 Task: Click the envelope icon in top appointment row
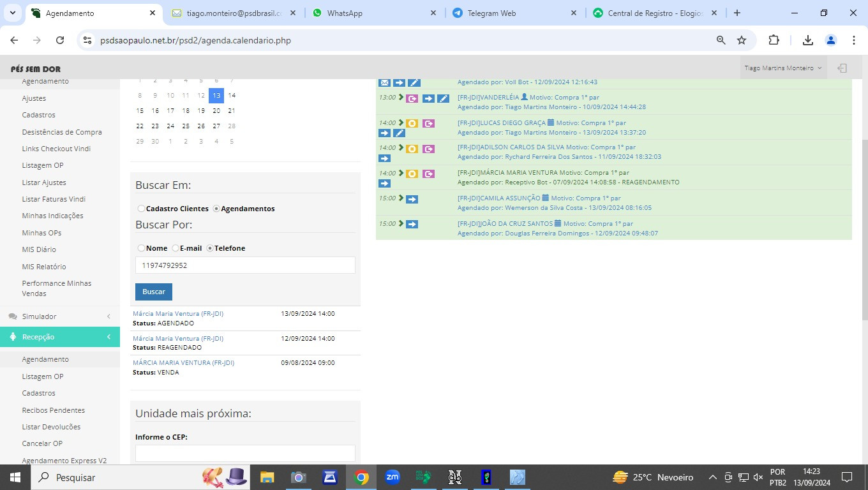click(x=384, y=82)
